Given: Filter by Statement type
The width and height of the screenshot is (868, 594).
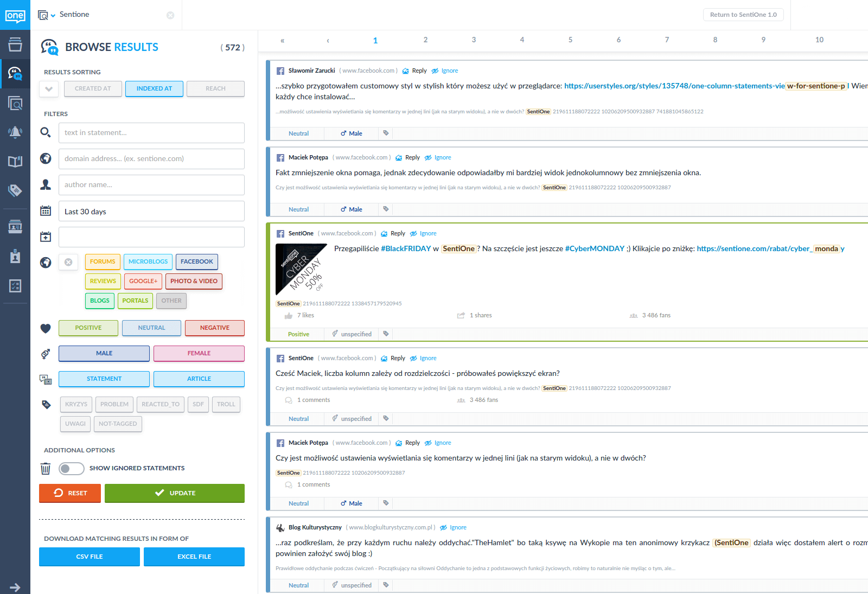Looking at the screenshot, I should (104, 379).
